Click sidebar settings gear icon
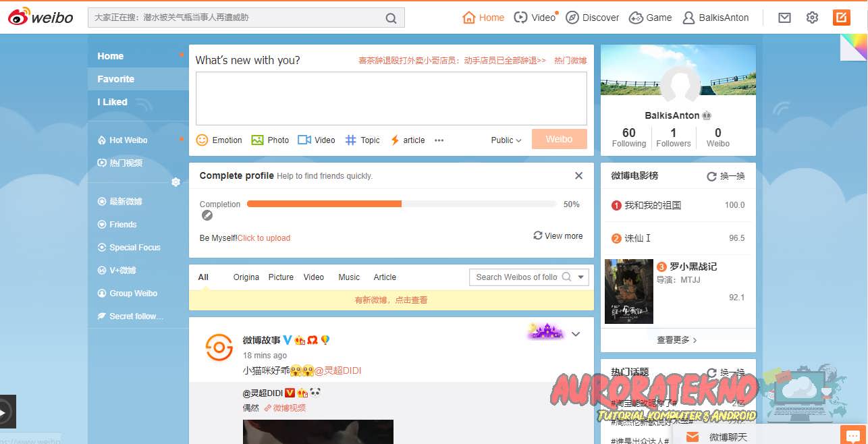This screenshot has height=444, width=868. point(175,182)
